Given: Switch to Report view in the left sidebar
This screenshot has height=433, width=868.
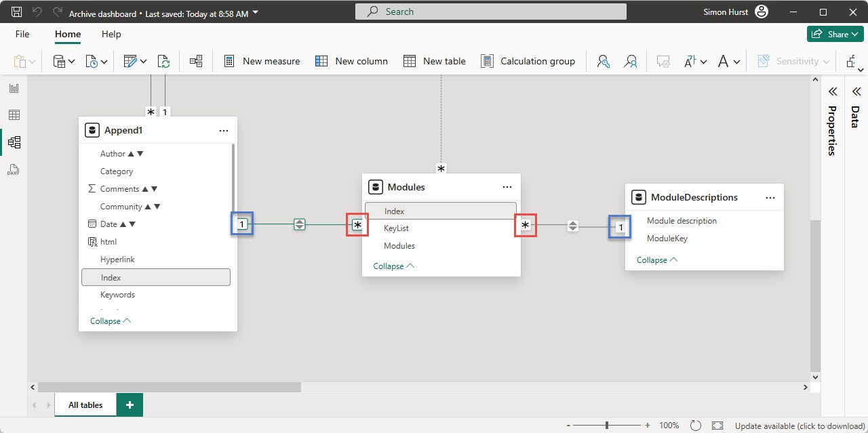Looking at the screenshot, I should click(x=15, y=87).
